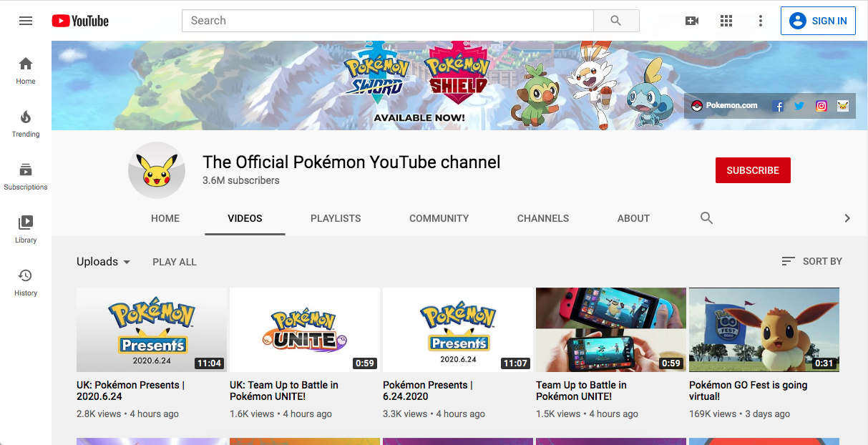
Task: Click '169K views • 3 days ago' text
Action: point(740,414)
